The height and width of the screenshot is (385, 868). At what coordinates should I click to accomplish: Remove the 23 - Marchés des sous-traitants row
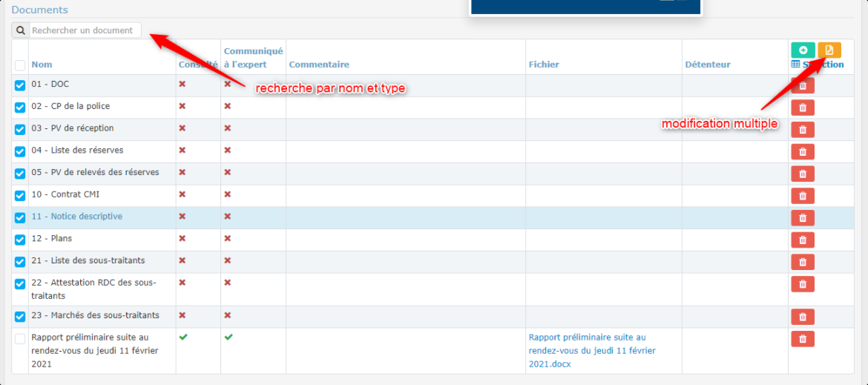tap(802, 317)
